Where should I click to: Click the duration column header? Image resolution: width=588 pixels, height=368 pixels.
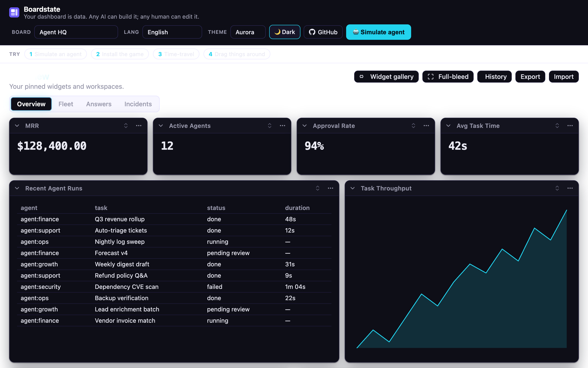tap(297, 208)
